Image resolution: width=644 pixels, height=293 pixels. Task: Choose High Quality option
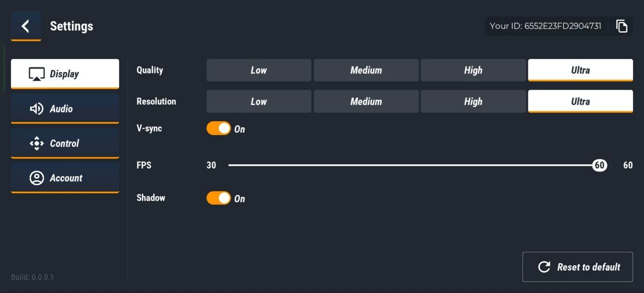coord(473,70)
